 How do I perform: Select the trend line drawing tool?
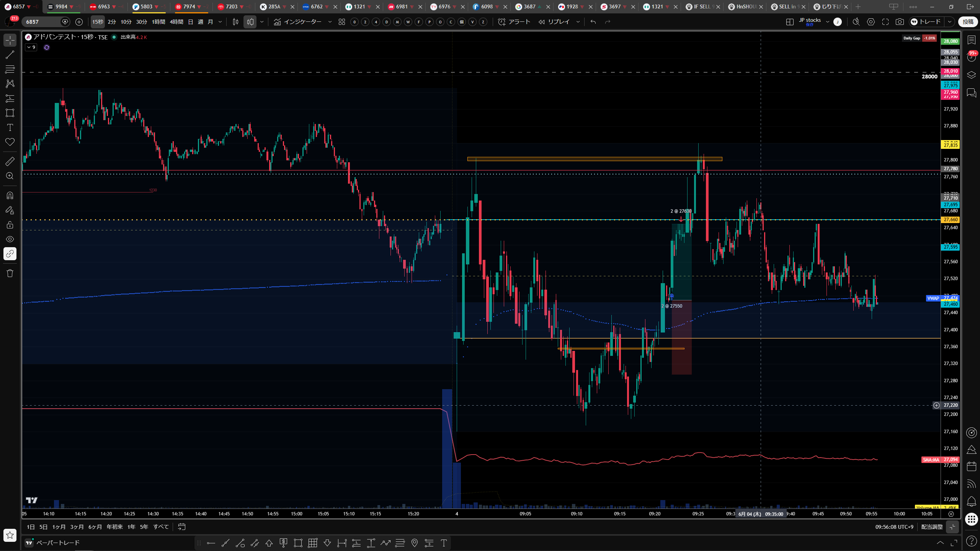click(10, 55)
